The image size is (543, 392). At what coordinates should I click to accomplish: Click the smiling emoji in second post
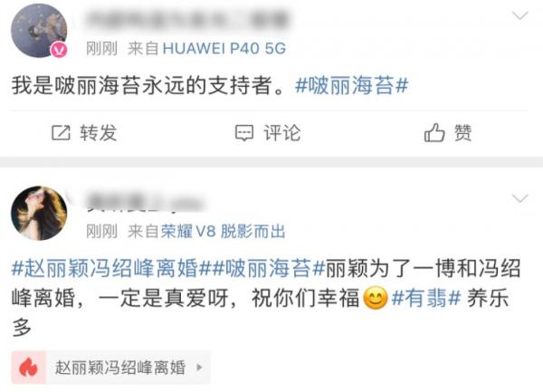(x=375, y=298)
